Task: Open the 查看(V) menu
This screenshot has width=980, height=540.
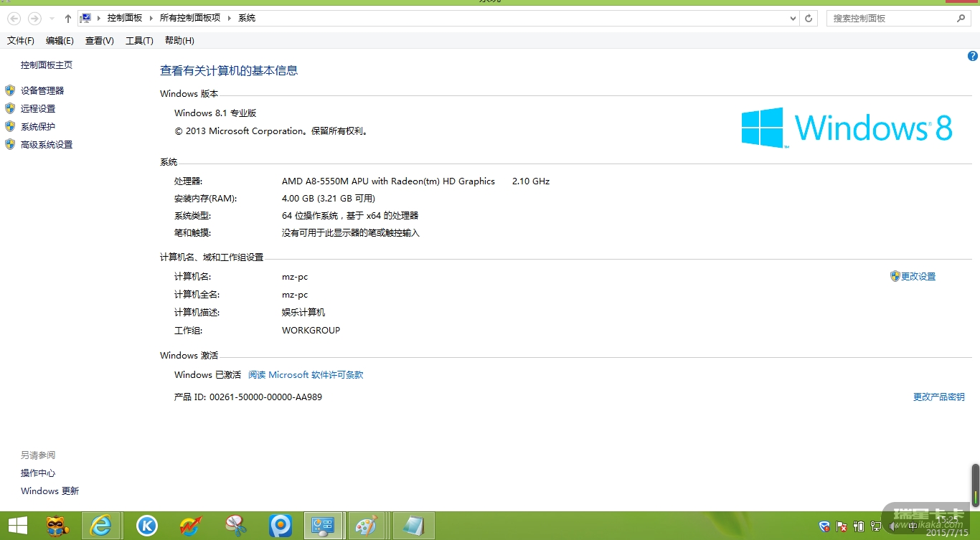Action: [x=100, y=41]
